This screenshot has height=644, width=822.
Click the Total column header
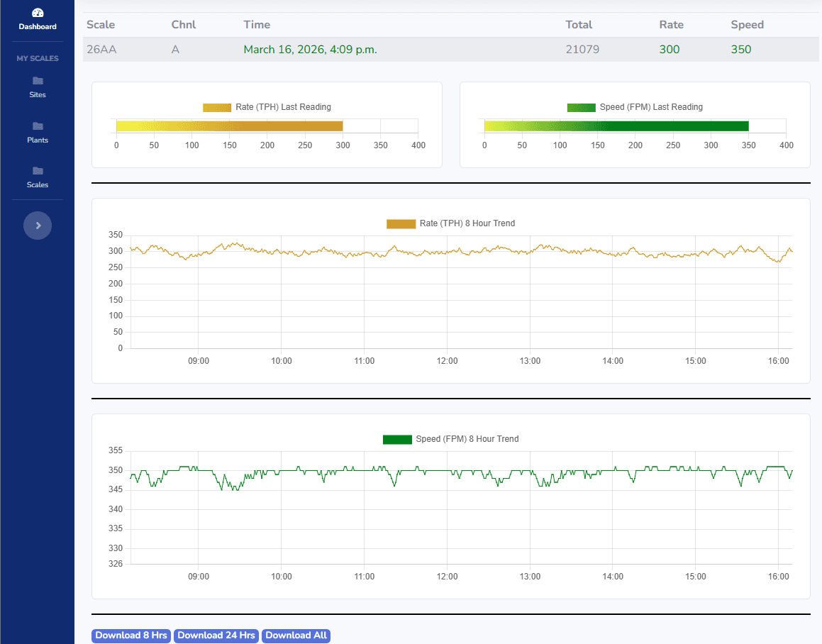coord(579,25)
